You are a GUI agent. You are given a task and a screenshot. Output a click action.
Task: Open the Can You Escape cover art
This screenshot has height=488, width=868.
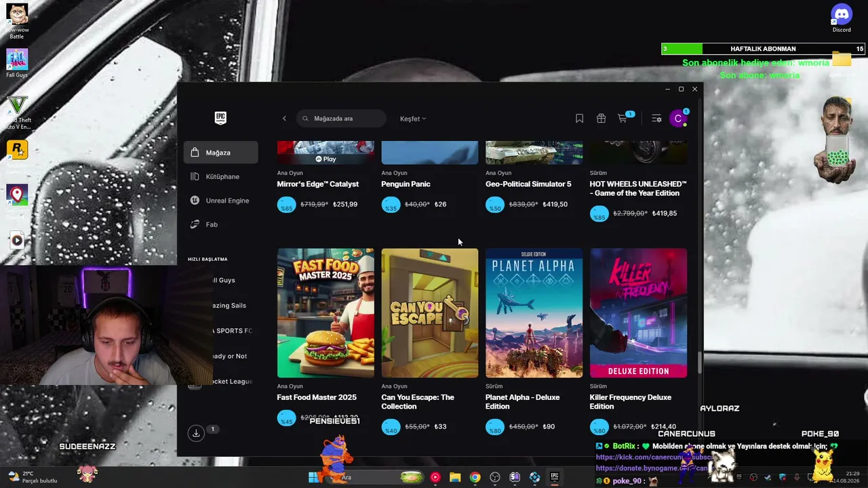(430, 312)
